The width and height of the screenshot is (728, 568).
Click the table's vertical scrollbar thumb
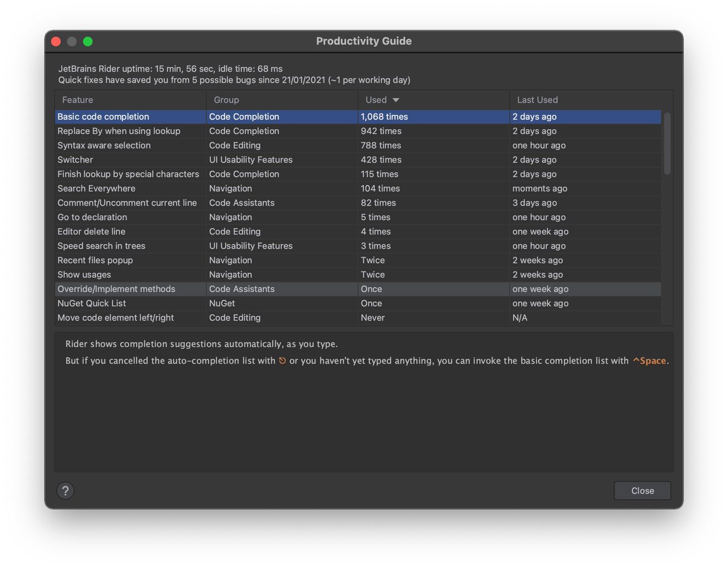coord(667,144)
